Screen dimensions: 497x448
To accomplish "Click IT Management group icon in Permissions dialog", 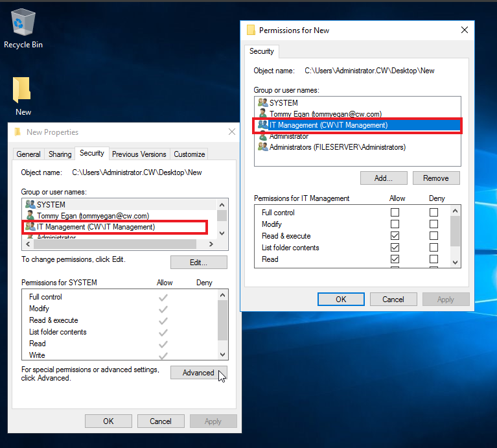I will tap(262, 125).
